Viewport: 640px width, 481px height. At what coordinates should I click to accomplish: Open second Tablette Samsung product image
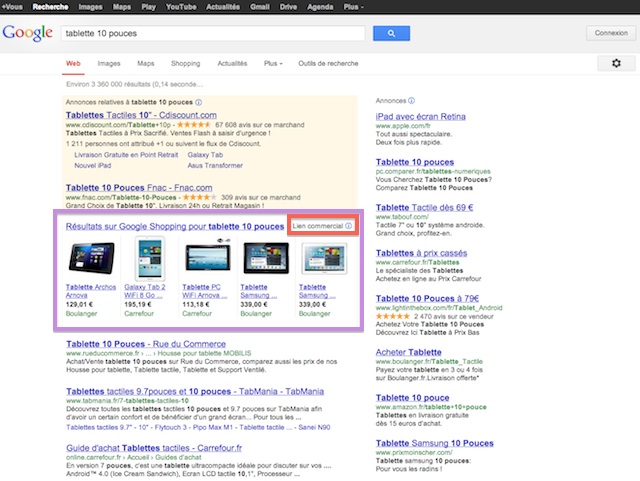324,258
